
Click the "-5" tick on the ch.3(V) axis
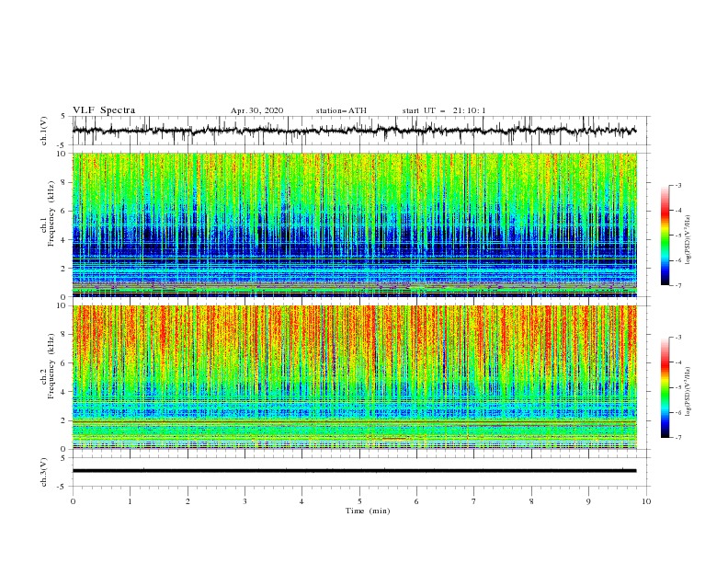tap(63, 487)
